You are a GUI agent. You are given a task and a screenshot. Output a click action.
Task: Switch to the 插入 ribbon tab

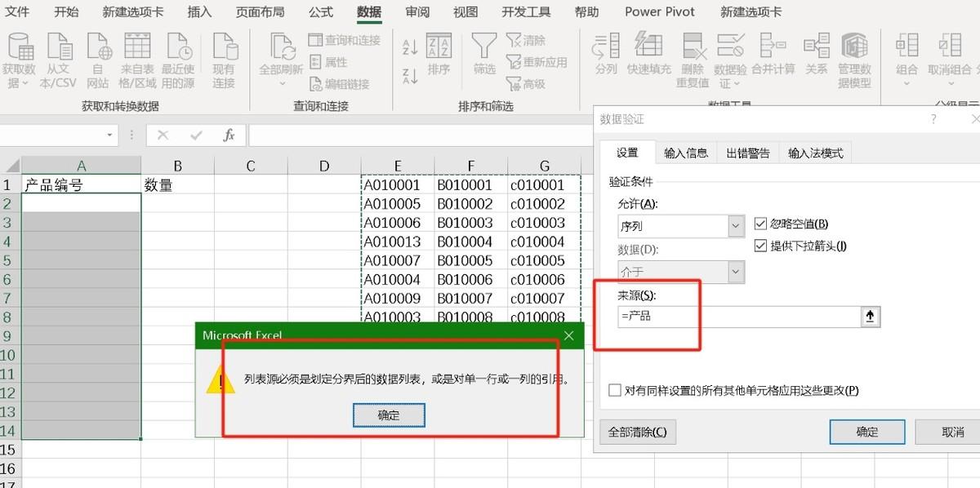(199, 11)
